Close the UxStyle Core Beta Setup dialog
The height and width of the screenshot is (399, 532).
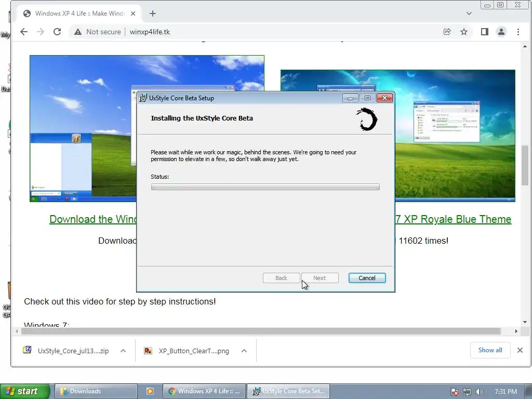tap(384, 98)
